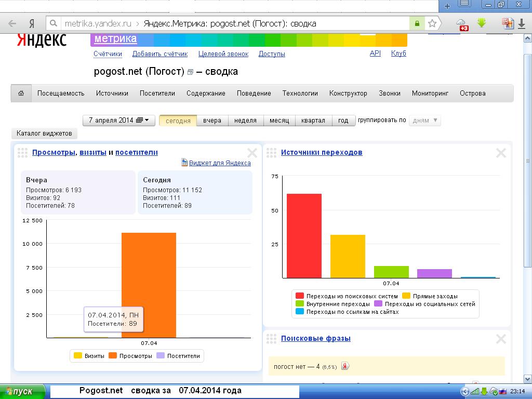Open the Конструктор menu
Viewport: 532px width, 399px height.
(x=348, y=94)
